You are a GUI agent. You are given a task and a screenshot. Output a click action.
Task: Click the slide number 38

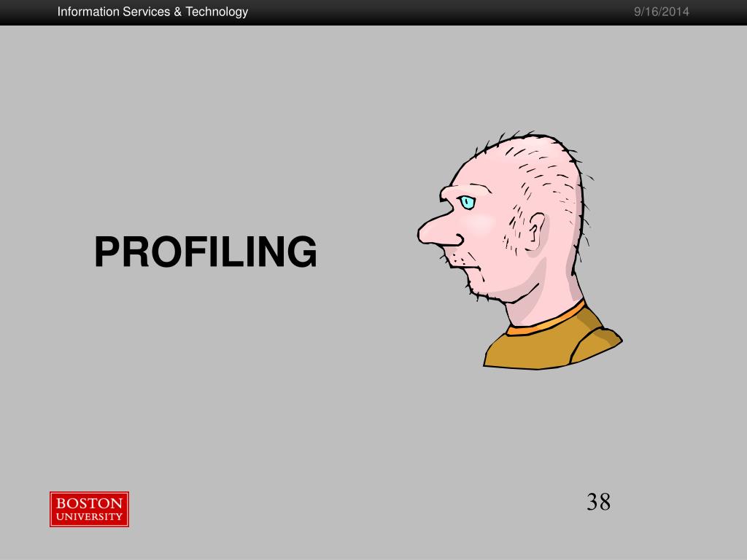pyautogui.click(x=598, y=502)
